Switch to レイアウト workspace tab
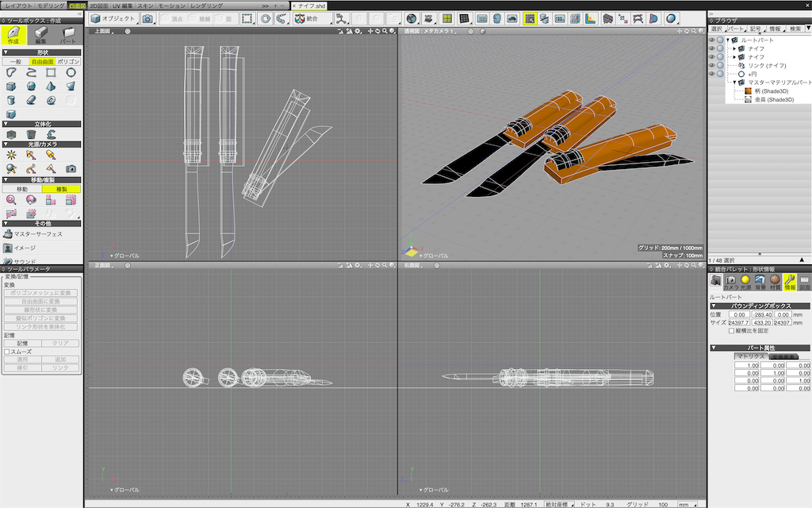The width and height of the screenshot is (812, 508). tap(19, 6)
